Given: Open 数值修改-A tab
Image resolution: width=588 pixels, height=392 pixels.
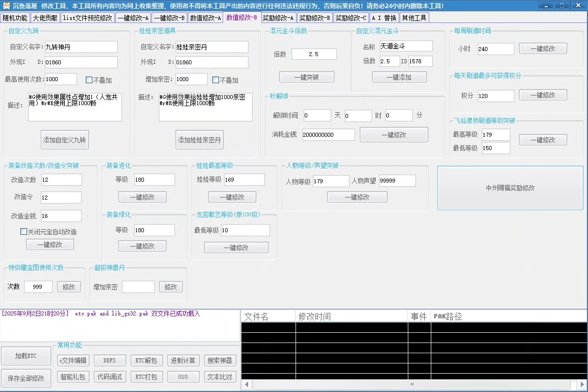Looking at the screenshot, I should (x=206, y=18).
